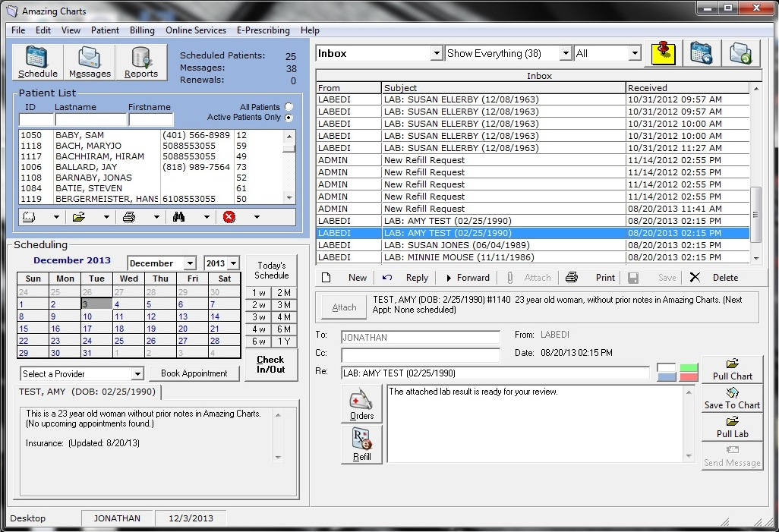Open the E-Prescribing menu
The width and height of the screenshot is (779, 532).
coord(263,30)
